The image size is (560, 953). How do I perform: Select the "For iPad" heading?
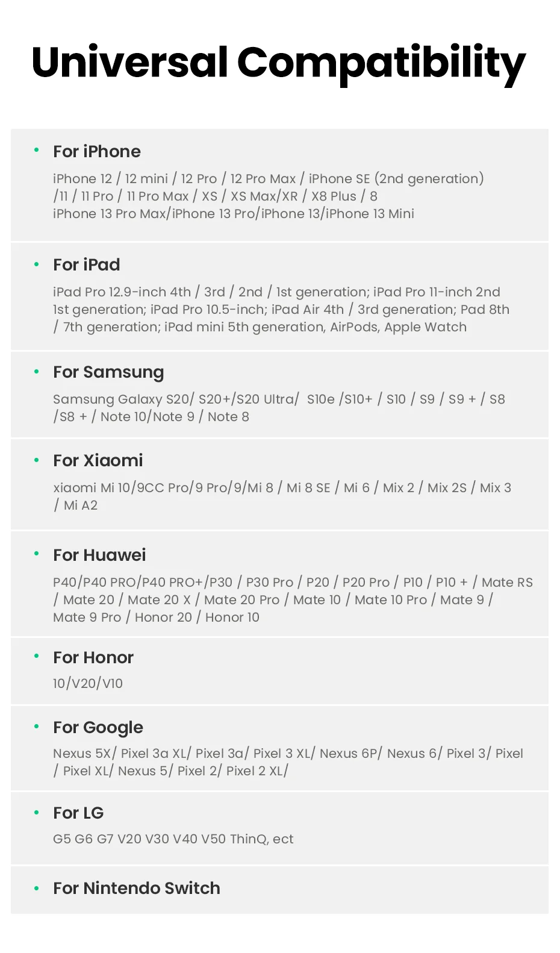pos(87,265)
